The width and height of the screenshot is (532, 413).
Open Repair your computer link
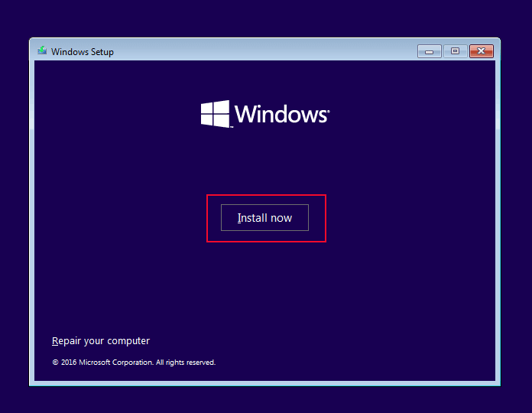[x=100, y=340]
